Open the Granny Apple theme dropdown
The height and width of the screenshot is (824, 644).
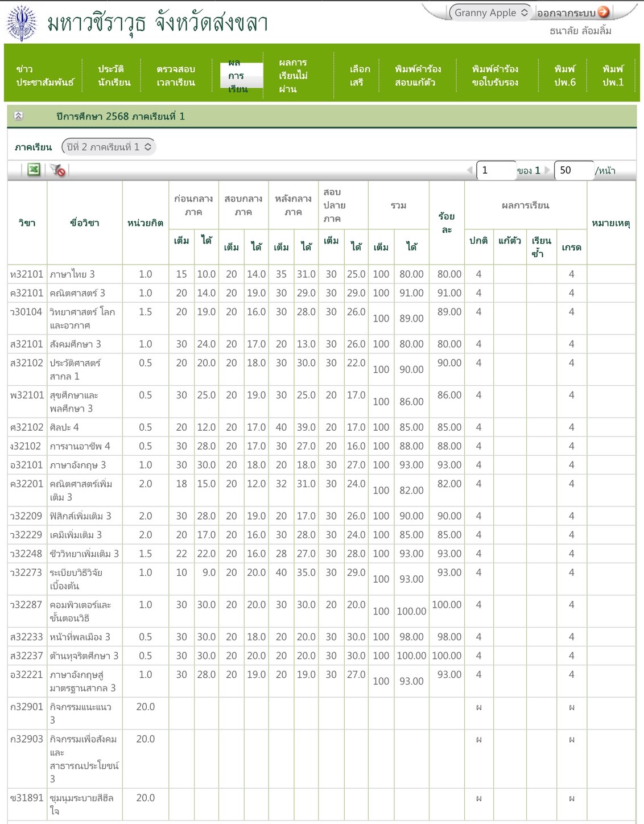491,13
